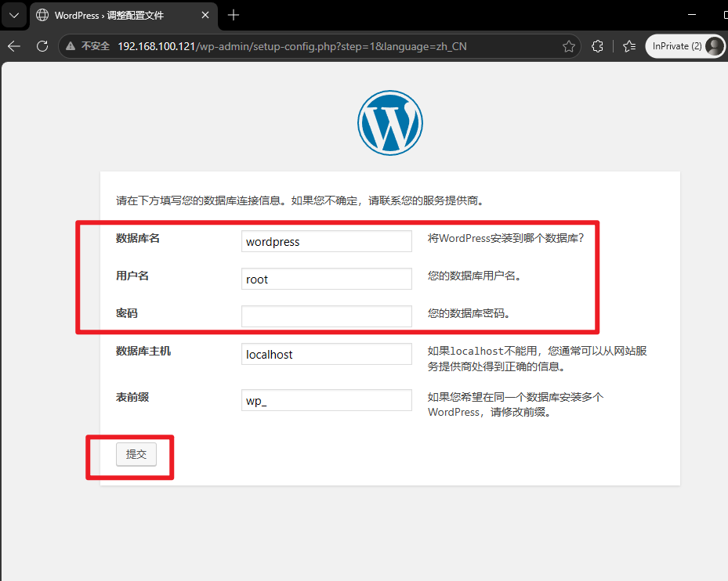The width and height of the screenshot is (728, 581).
Task: Open the browser extensions menu
Action: click(598, 46)
